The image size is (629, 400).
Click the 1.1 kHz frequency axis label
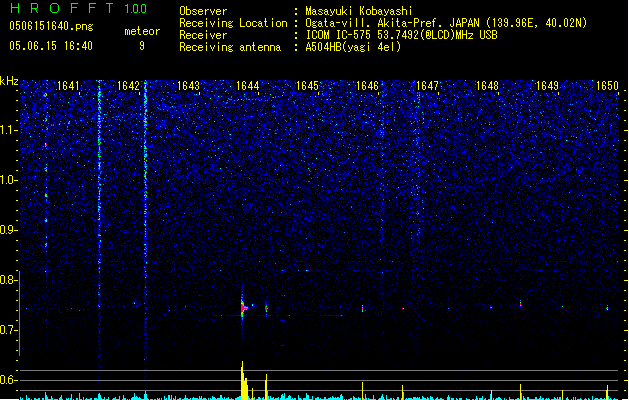click(x=8, y=130)
